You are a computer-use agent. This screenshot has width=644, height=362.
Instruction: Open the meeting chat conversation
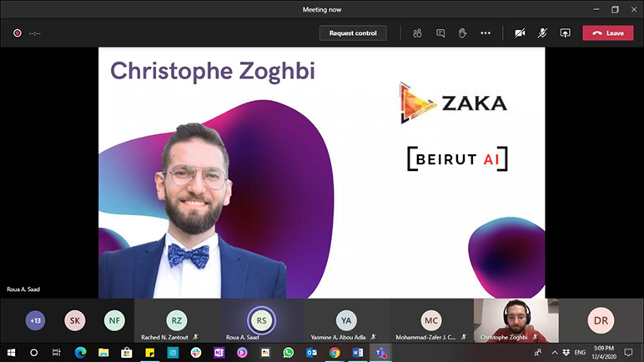point(440,33)
